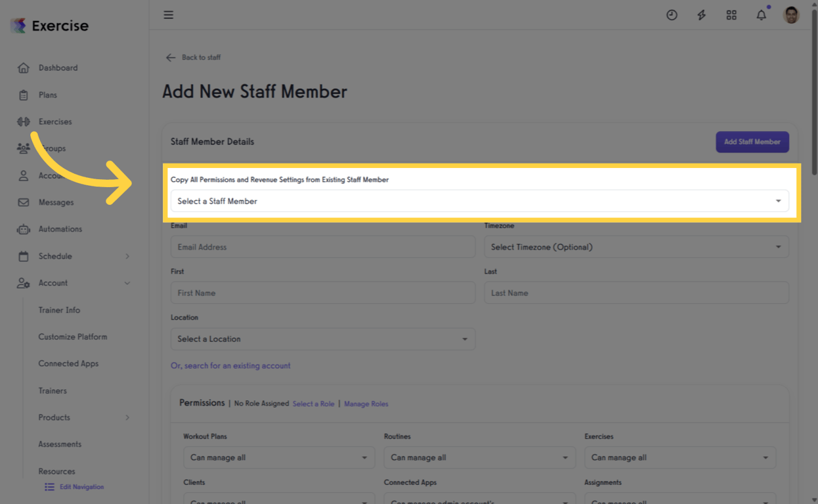Open the Workout Plans permission dropdown
818x504 pixels.
[x=278, y=457]
